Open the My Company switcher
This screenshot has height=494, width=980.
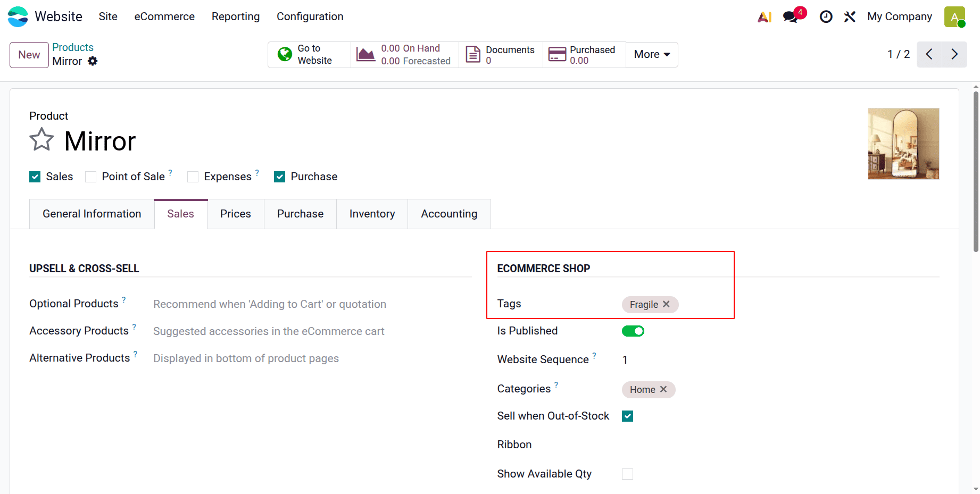(900, 17)
